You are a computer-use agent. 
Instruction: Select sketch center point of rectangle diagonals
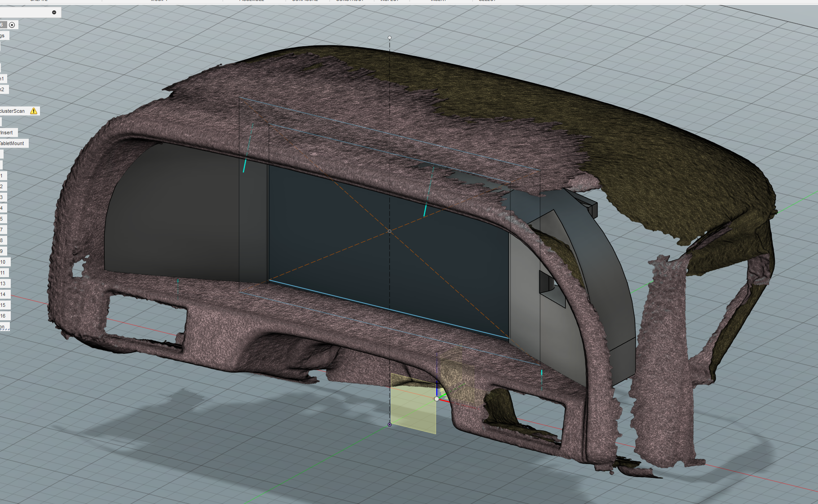[389, 231]
